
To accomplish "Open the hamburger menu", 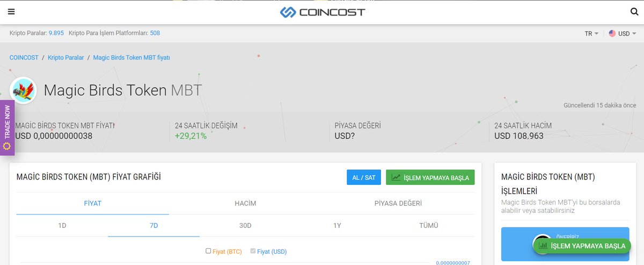I will [x=12, y=12].
